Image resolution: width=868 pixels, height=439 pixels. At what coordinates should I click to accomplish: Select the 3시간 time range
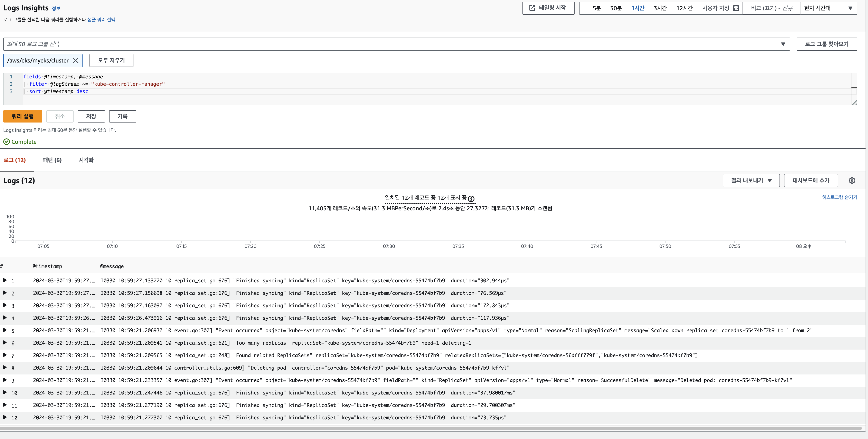coord(660,8)
